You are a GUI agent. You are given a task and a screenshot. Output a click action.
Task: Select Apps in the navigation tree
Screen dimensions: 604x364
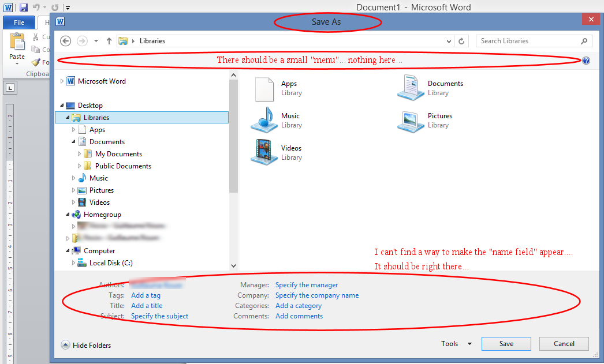pos(97,130)
